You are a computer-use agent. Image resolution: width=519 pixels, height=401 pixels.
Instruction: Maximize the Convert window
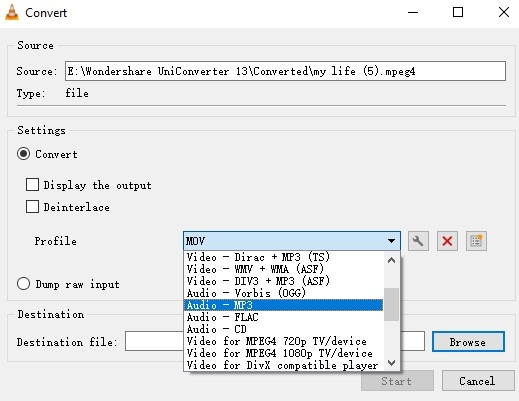[x=458, y=12]
